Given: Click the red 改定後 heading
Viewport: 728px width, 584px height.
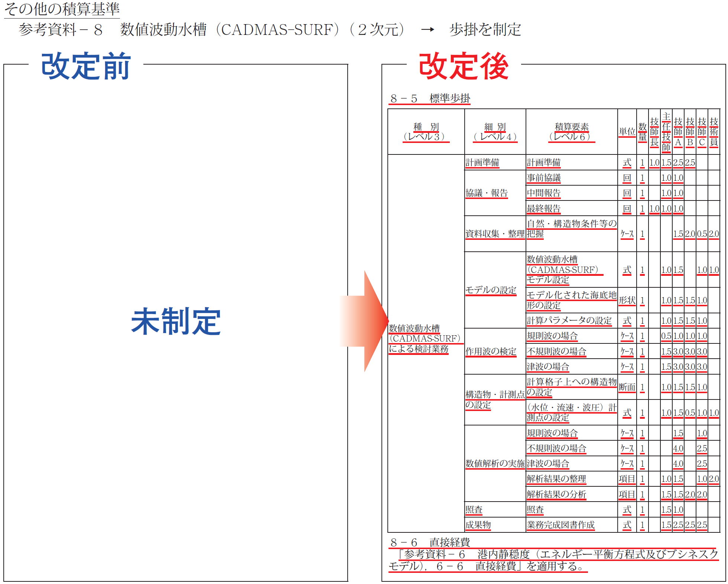Looking at the screenshot, I should 464,66.
